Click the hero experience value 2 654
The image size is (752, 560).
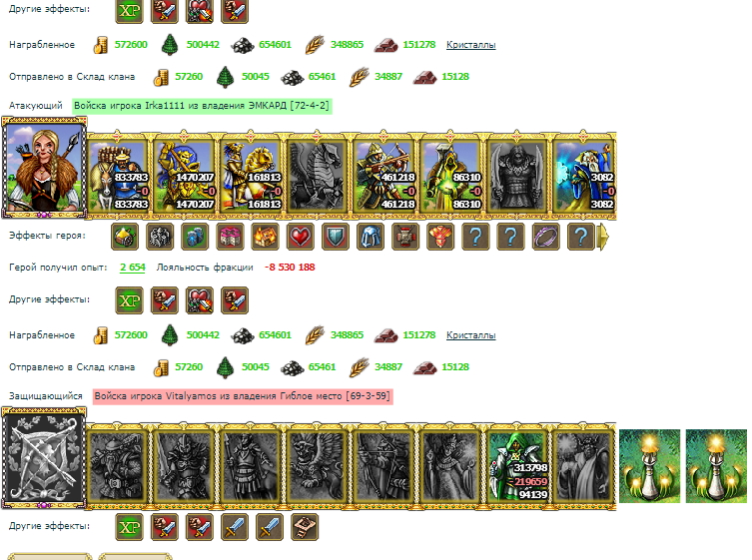pyautogui.click(x=133, y=268)
